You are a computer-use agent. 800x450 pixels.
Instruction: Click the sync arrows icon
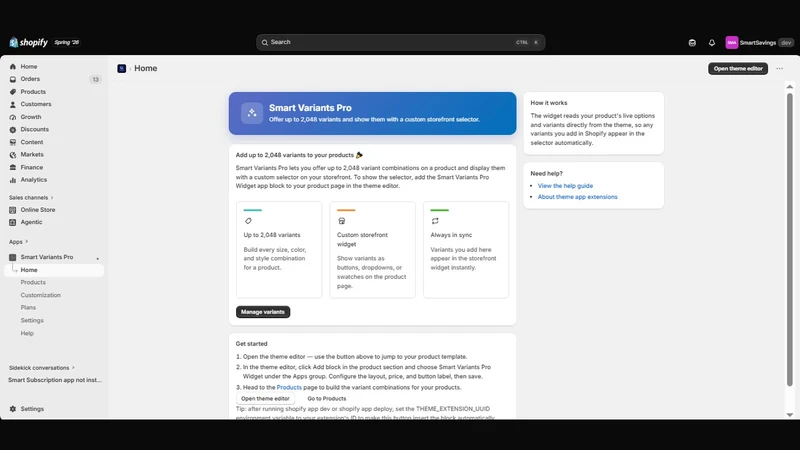(x=435, y=221)
